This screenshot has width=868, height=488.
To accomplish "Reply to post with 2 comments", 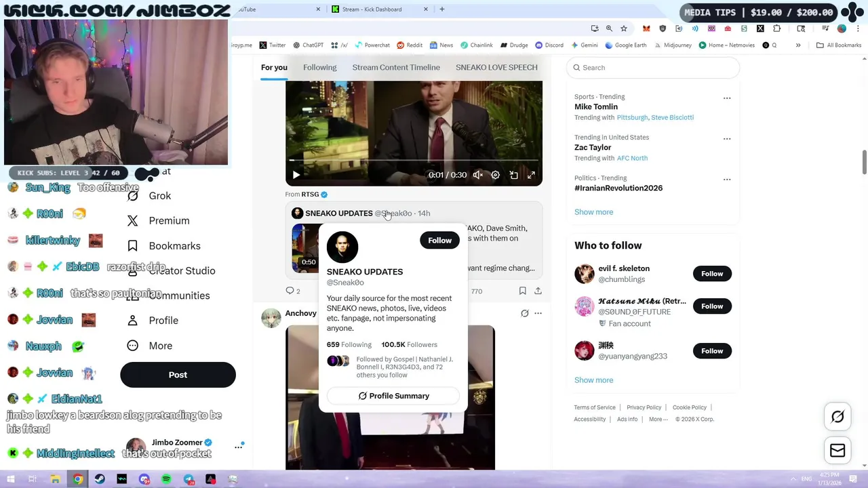I will pyautogui.click(x=293, y=291).
